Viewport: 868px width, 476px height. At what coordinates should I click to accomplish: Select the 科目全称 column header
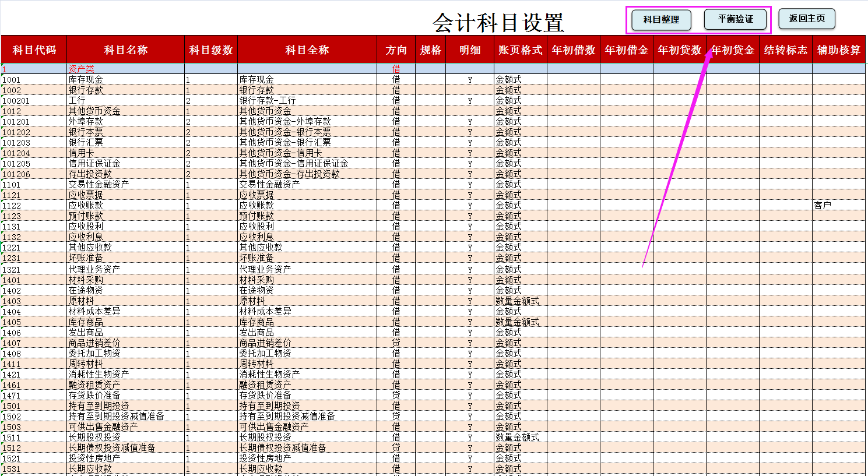pos(307,50)
